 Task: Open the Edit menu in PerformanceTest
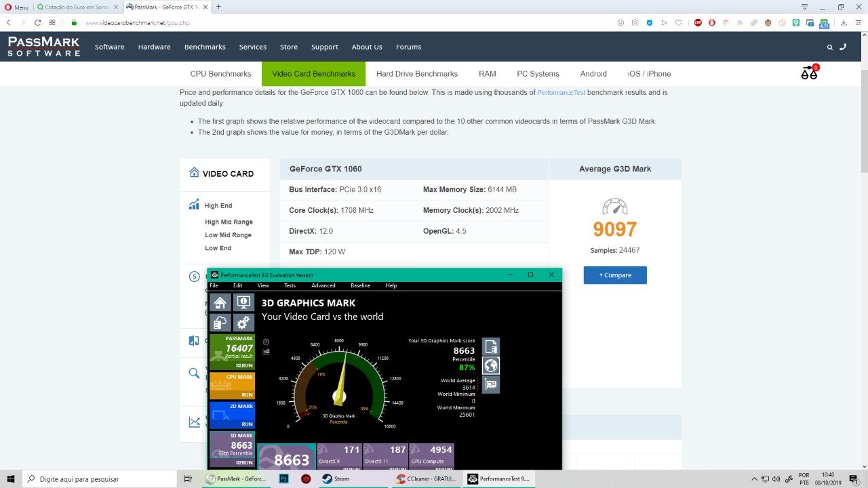click(237, 285)
